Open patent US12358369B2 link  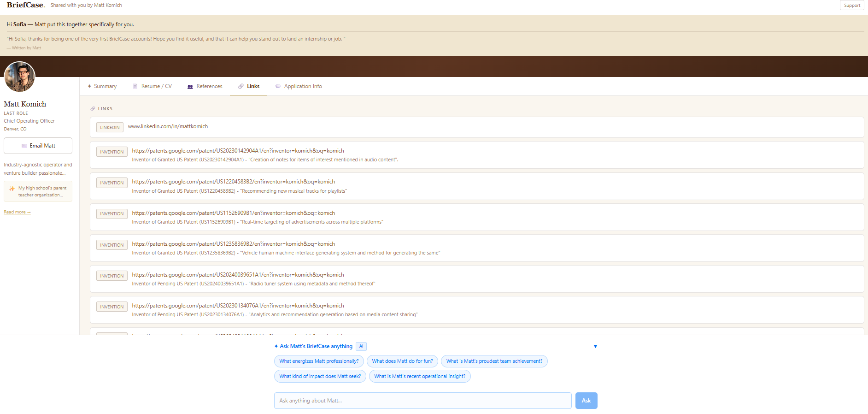[233, 244]
